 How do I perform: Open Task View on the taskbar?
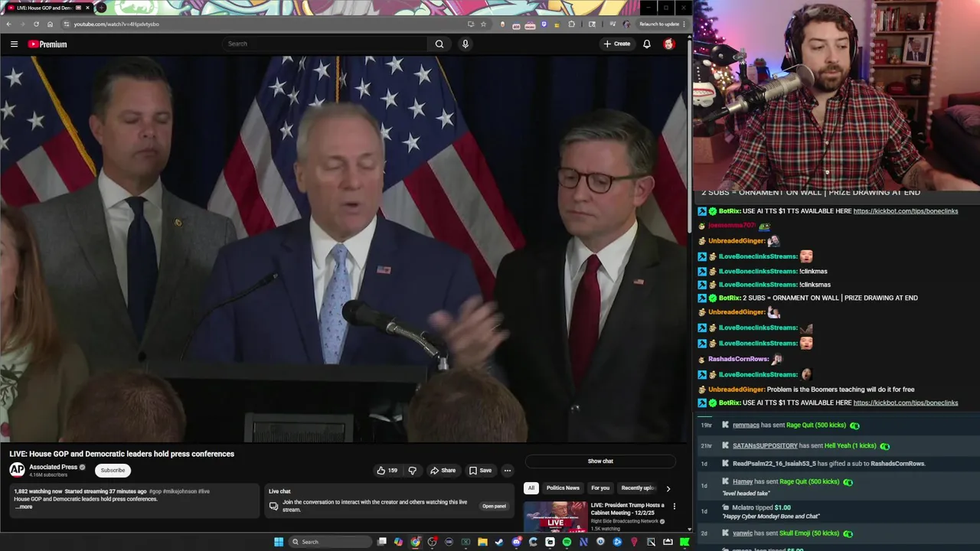pyautogui.click(x=382, y=542)
